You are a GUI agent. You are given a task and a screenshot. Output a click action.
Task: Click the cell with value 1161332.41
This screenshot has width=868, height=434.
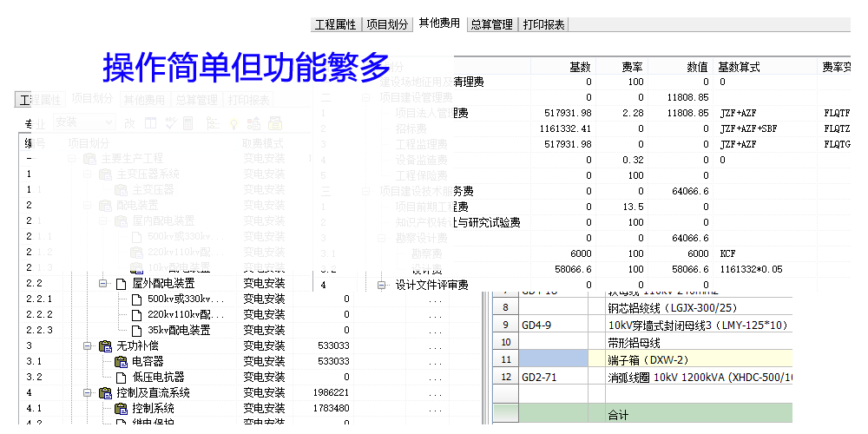(562, 129)
